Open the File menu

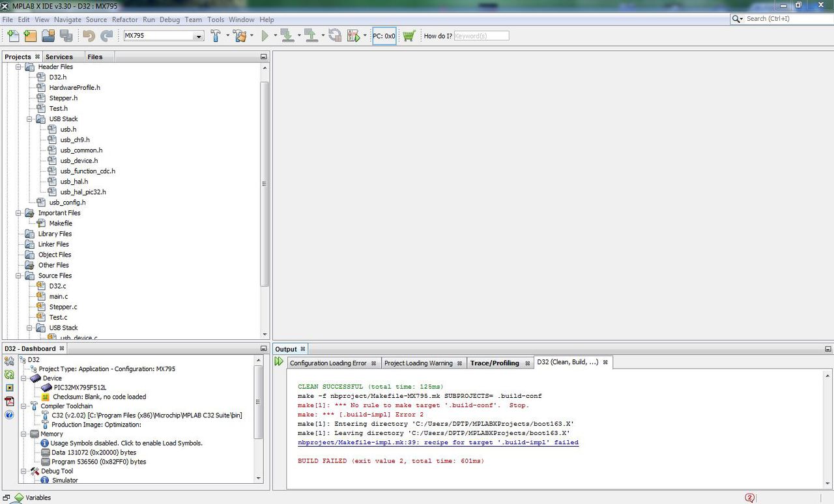[8, 20]
